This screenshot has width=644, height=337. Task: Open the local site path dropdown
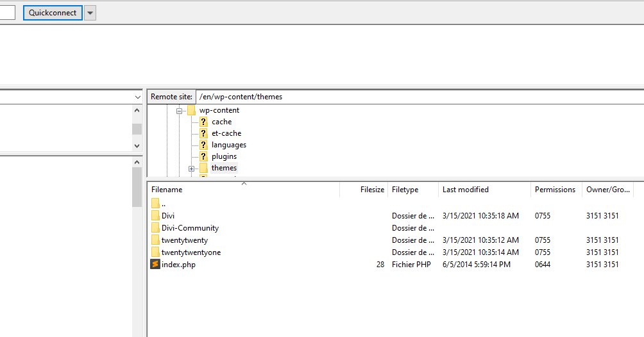tap(137, 97)
